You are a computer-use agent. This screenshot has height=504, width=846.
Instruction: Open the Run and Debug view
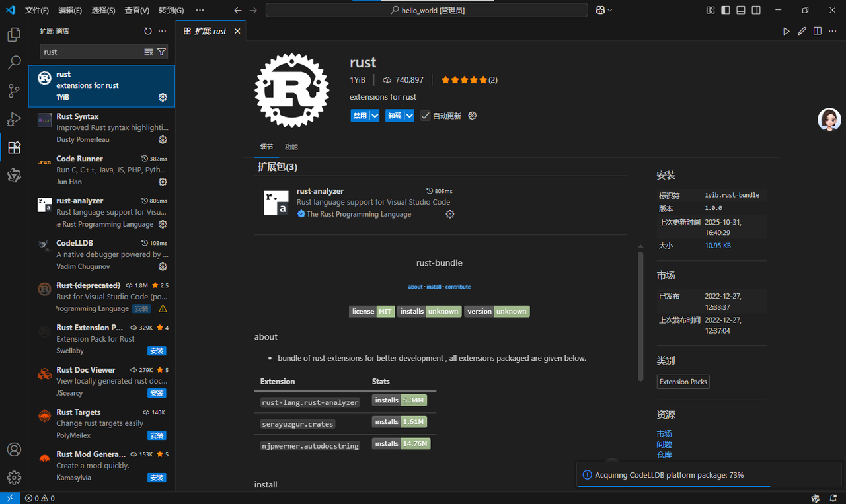pyautogui.click(x=14, y=120)
